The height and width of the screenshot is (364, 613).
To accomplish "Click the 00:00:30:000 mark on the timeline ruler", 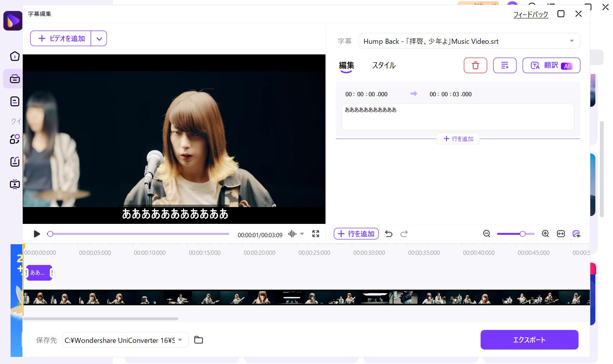I will [369, 253].
